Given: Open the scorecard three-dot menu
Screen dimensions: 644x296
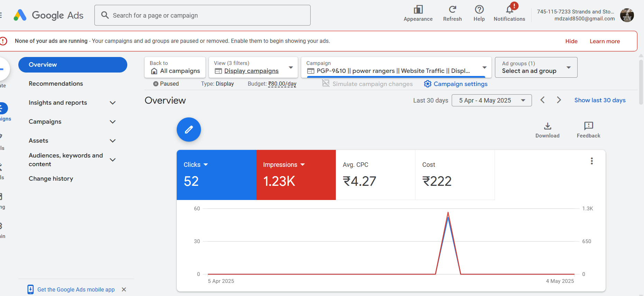Looking at the screenshot, I should 592,161.
